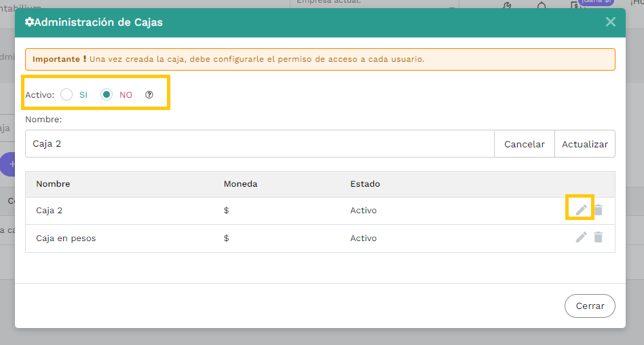
Task: Edit the Caja en pesos row pencil icon
Action: click(x=581, y=237)
